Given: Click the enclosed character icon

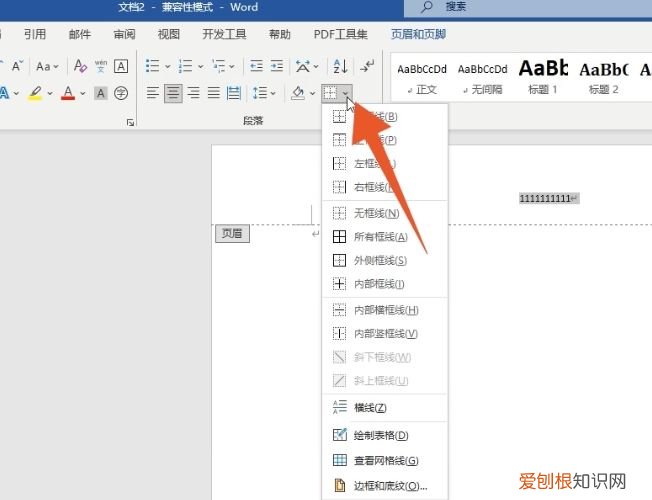Looking at the screenshot, I should pos(121,93).
